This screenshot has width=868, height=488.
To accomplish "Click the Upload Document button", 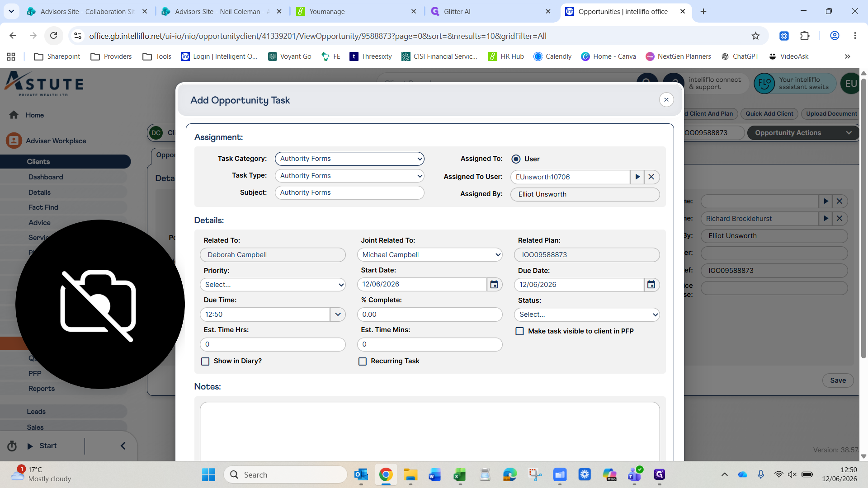I will (x=831, y=114).
